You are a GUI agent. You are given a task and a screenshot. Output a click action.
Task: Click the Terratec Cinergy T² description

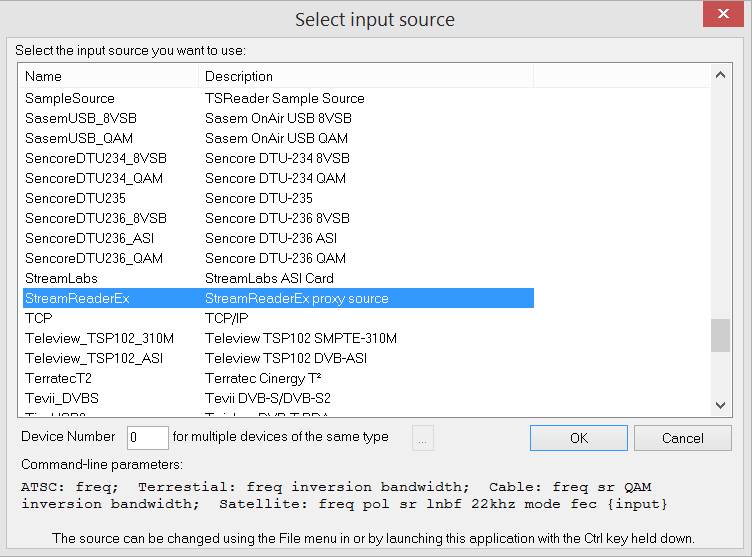pyautogui.click(x=263, y=379)
